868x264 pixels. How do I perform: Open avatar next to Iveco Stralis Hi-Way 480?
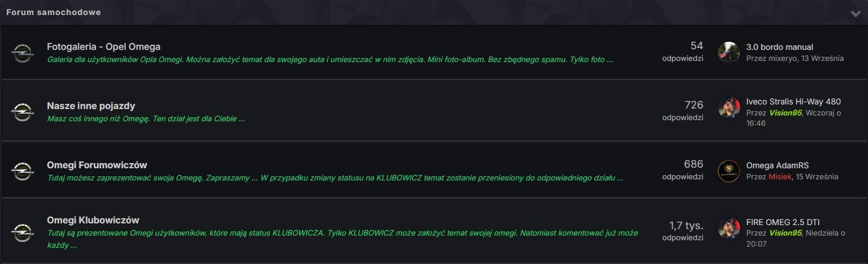click(x=728, y=107)
